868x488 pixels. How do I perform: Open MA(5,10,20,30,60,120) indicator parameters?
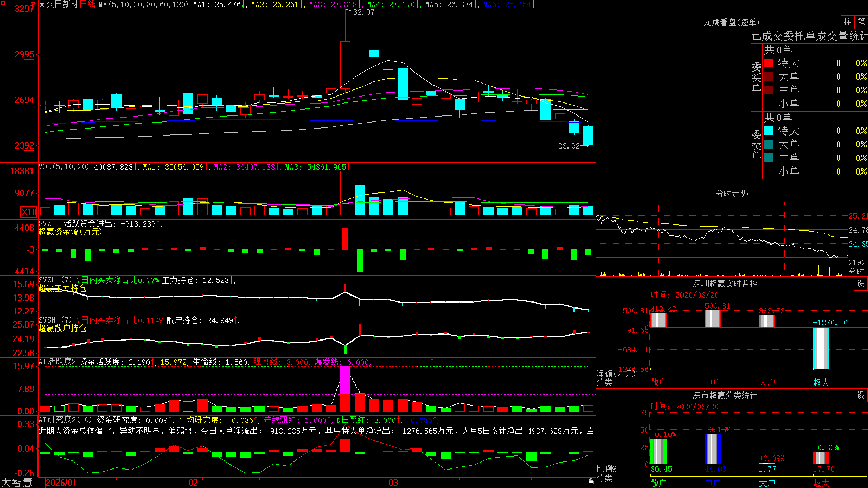(143, 4)
